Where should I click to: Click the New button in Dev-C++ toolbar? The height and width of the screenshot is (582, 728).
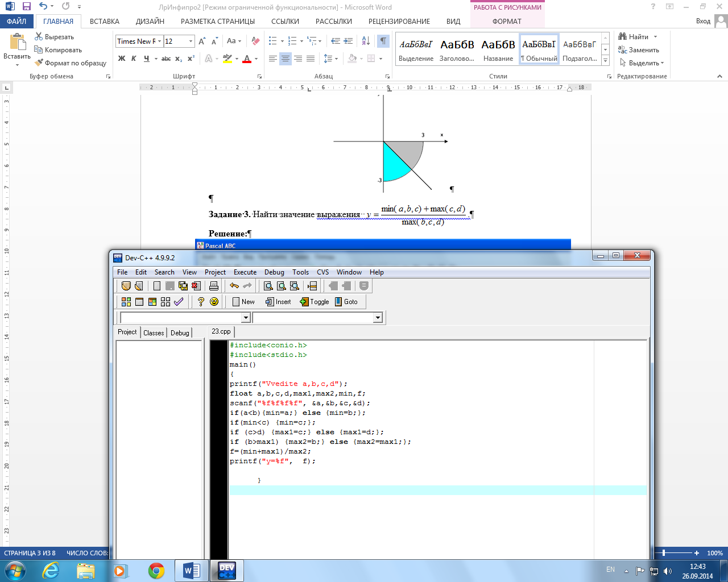pyautogui.click(x=243, y=302)
